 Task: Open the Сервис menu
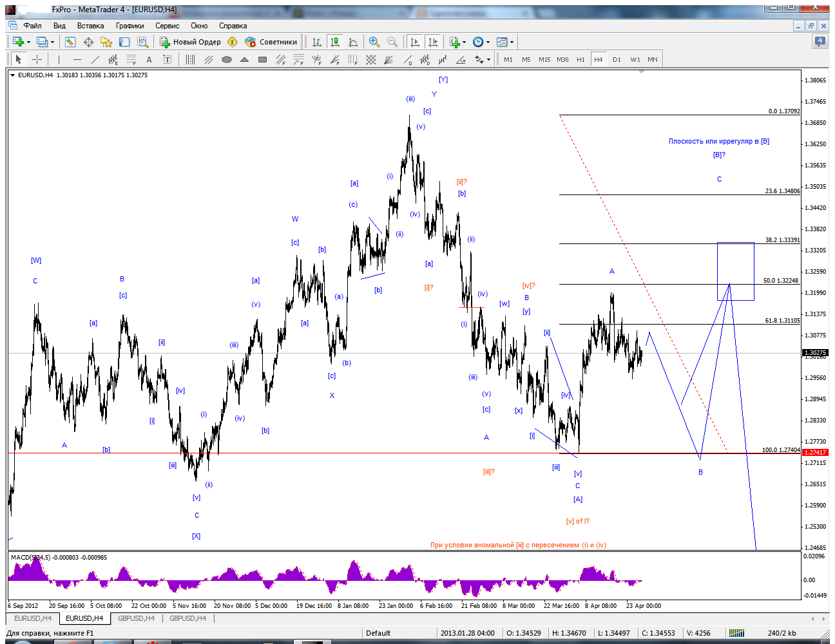pos(167,26)
